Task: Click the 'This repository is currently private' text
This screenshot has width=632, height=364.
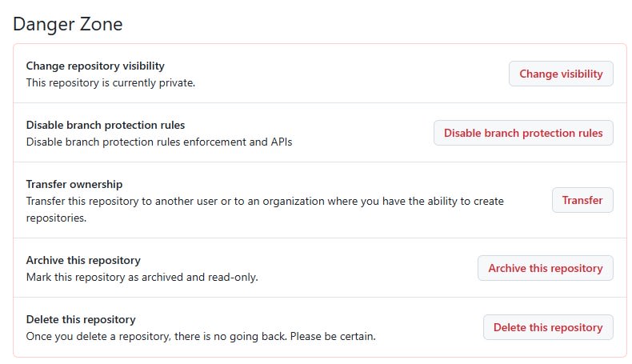Action: click(x=110, y=82)
